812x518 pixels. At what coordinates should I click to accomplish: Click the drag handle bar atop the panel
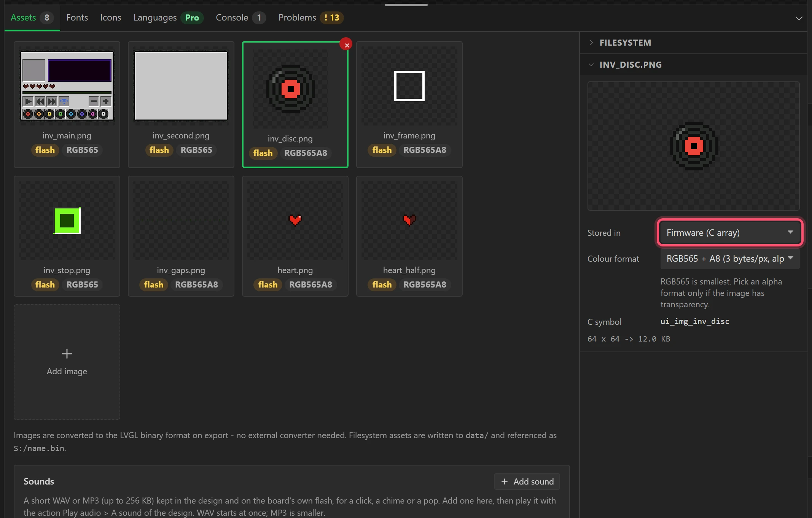(406, 5)
